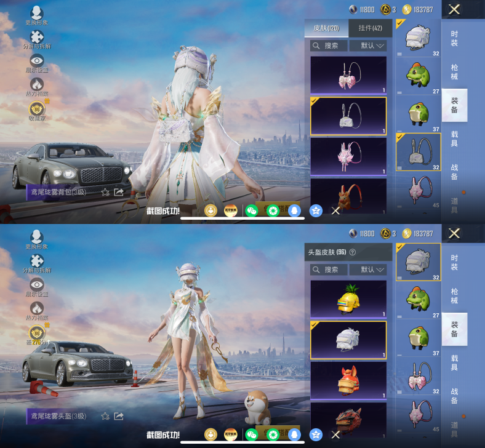Open 载具 category in lower screenshot
This screenshot has height=448, width=485.
tap(454, 363)
